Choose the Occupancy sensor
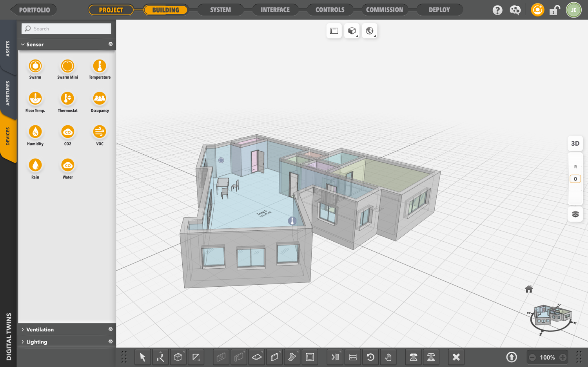Viewport: 588px width, 367px height. (100, 99)
